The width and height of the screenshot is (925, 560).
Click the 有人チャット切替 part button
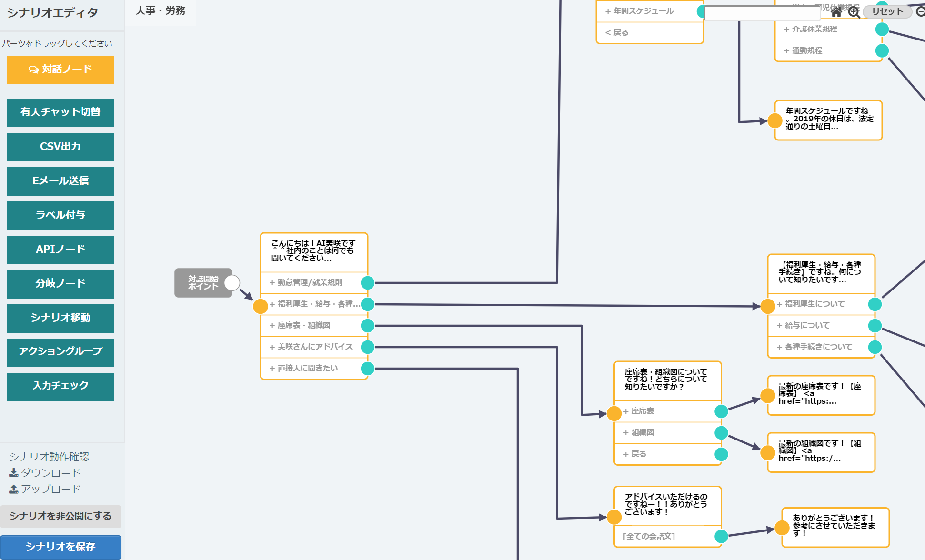[60, 112]
